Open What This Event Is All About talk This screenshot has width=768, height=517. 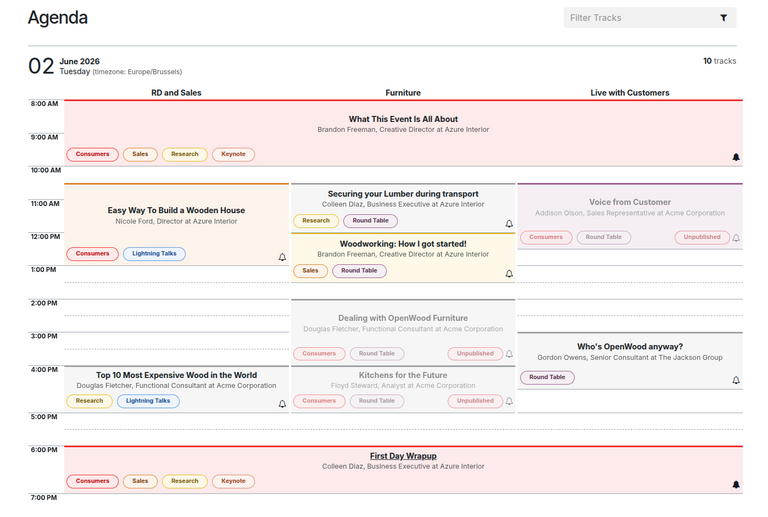tap(403, 119)
